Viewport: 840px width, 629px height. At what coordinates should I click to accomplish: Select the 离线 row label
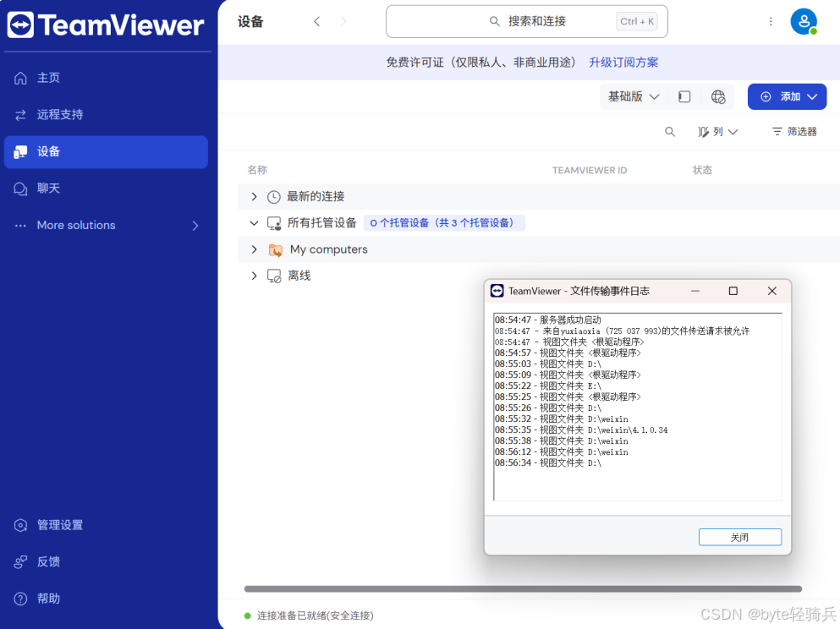pos(299,276)
